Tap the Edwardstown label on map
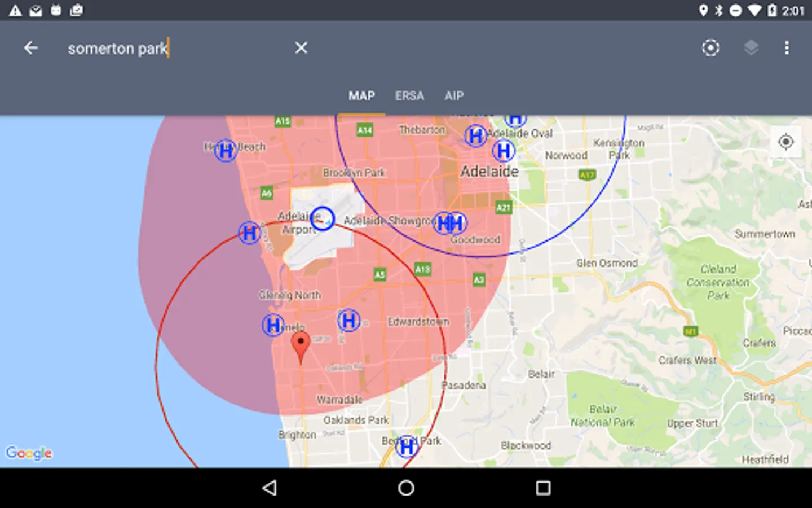Screen dimensions: 812x508 point(418,322)
